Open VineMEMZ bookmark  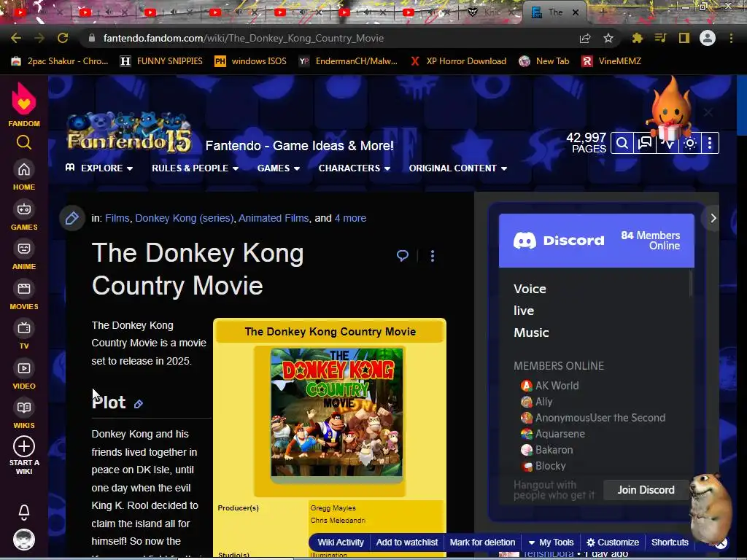pos(612,61)
